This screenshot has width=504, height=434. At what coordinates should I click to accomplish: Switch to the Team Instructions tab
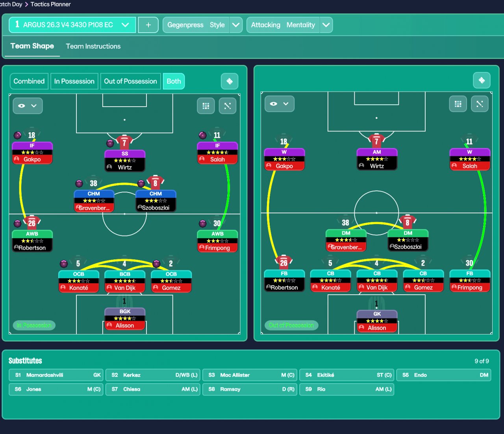coord(93,46)
